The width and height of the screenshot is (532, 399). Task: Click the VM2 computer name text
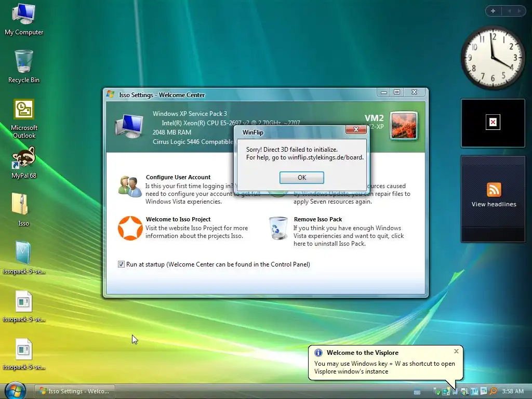pos(374,118)
